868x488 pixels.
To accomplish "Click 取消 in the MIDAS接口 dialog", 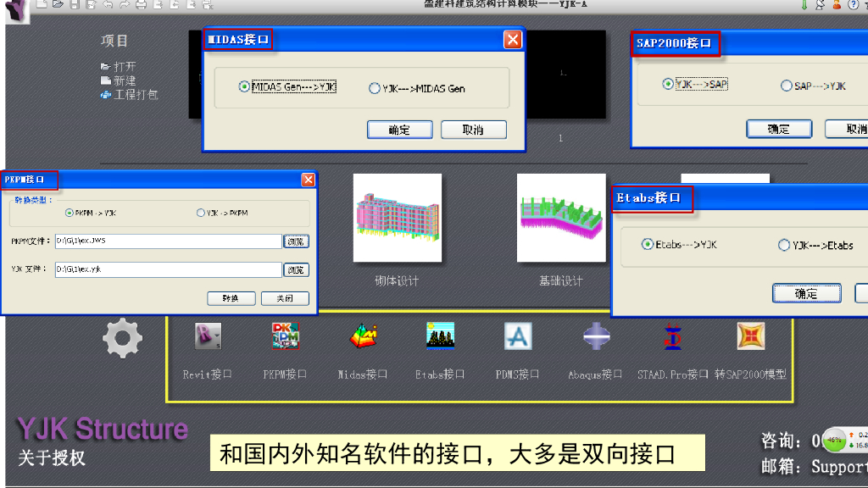I will (x=473, y=130).
